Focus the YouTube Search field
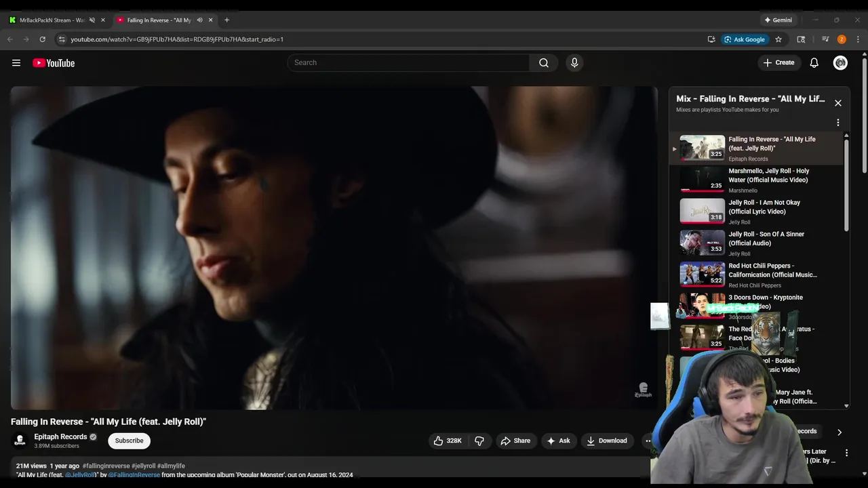 (408, 63)
